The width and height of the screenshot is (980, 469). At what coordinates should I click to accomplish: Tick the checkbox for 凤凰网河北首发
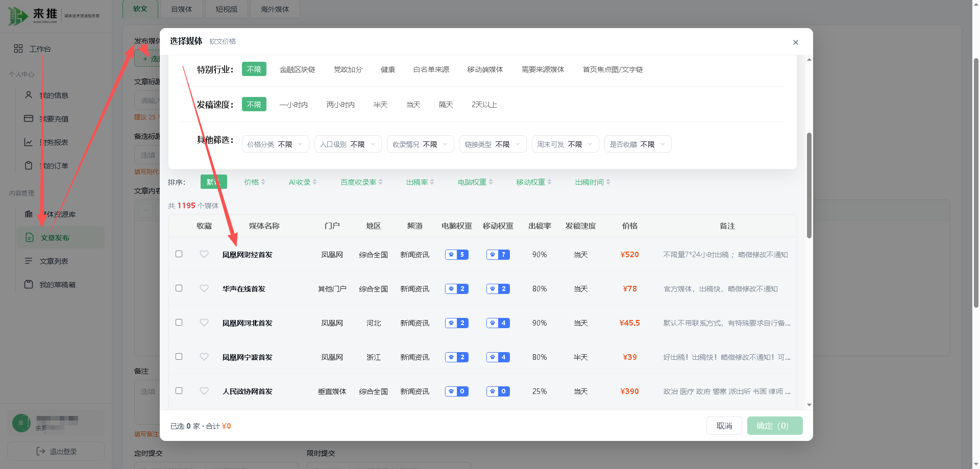coord(179,322)
